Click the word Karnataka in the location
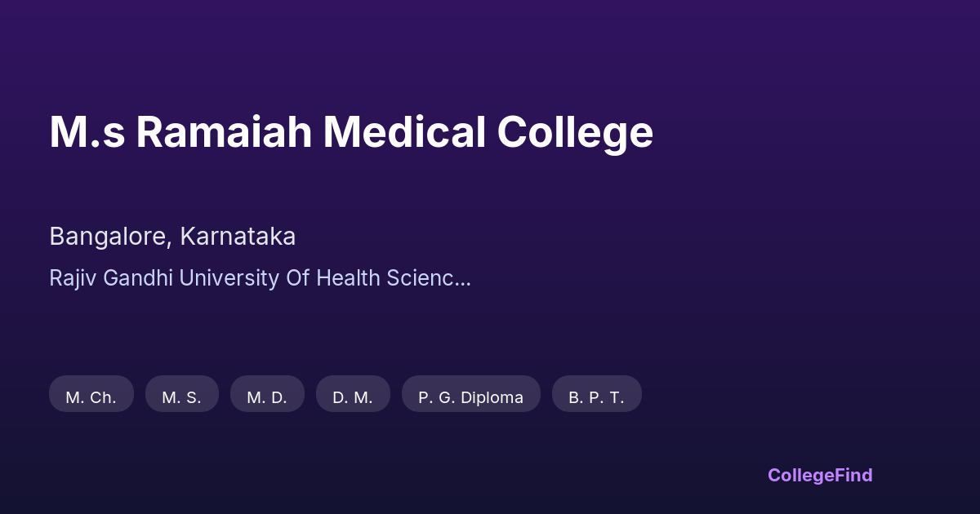The height and width of the screenshot is (514, 980). (x=238, y=237)
